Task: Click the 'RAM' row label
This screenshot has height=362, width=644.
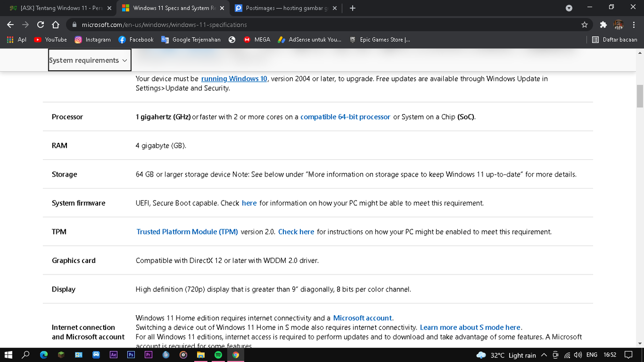Action: (59, 145)
